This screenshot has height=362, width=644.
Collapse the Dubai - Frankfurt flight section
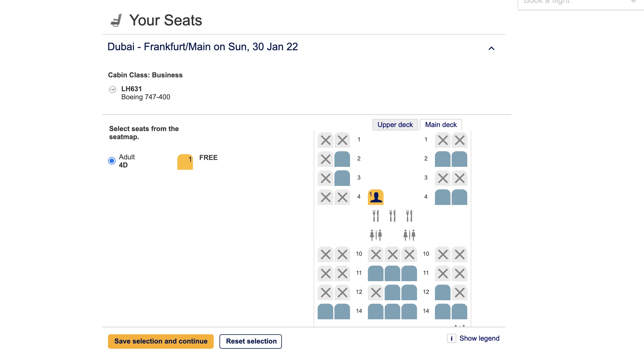[x=492, y=48]
